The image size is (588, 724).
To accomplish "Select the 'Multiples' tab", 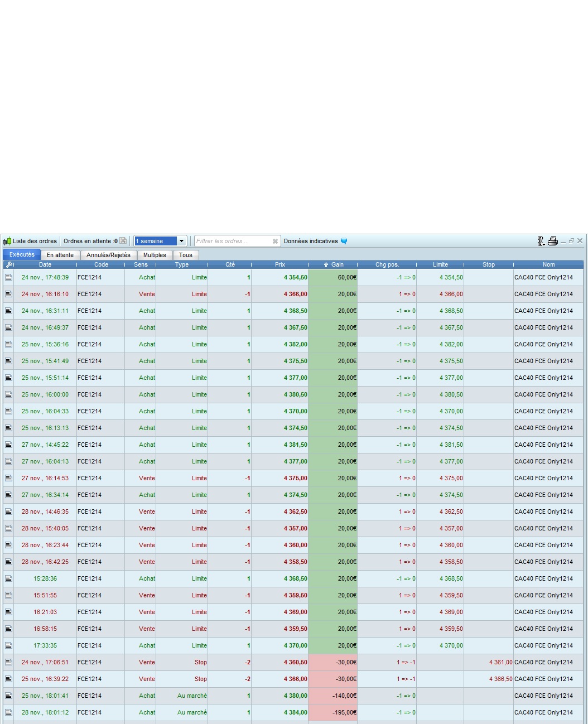I will pyautogui.click(x=155, y=255).
